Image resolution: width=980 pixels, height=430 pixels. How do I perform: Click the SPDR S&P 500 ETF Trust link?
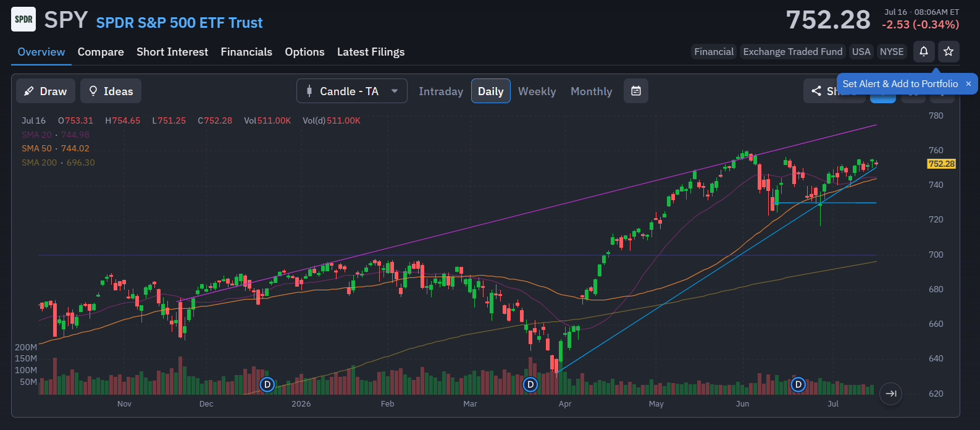(x=179, y=23)
